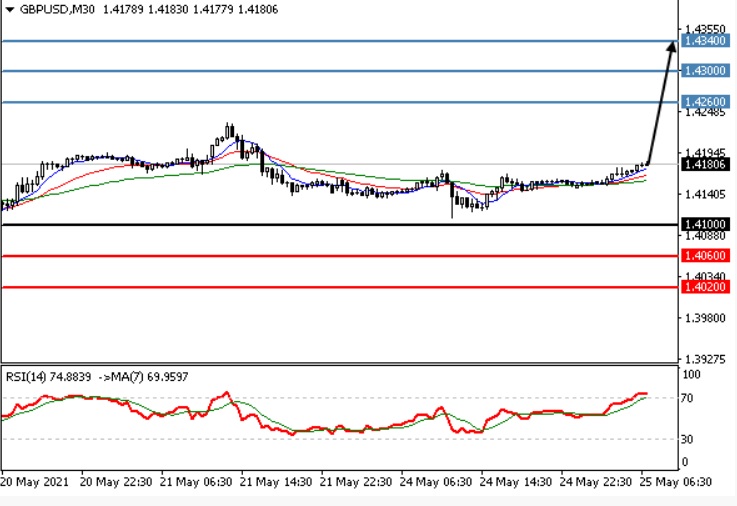Select the red 1.40200 horizontal line
This screenshot has width=737, height=506.
point(339,287)
